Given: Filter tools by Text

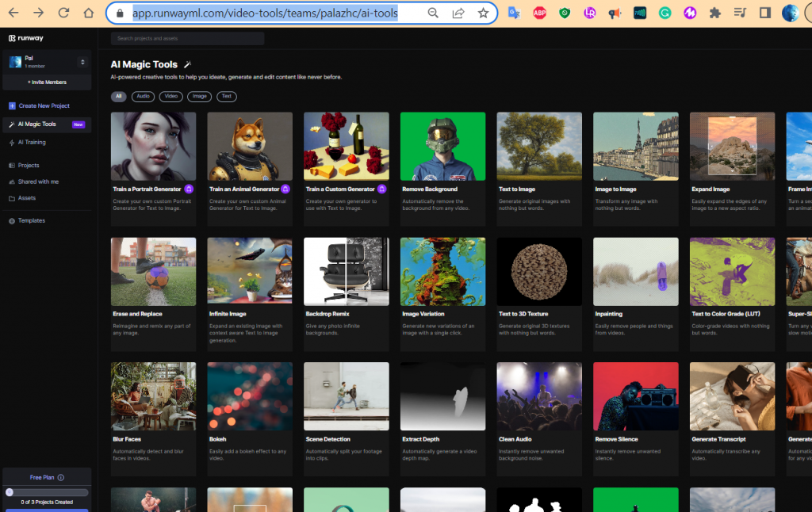Looking at the screenshot, I should coord(227,96).
